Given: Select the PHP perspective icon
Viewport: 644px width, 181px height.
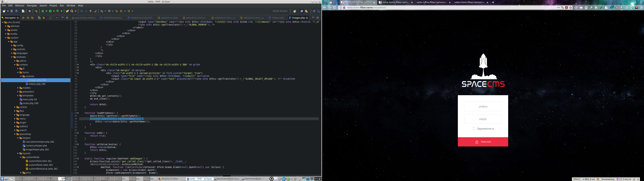Looking at the screenshot, I should pos(302,11).
